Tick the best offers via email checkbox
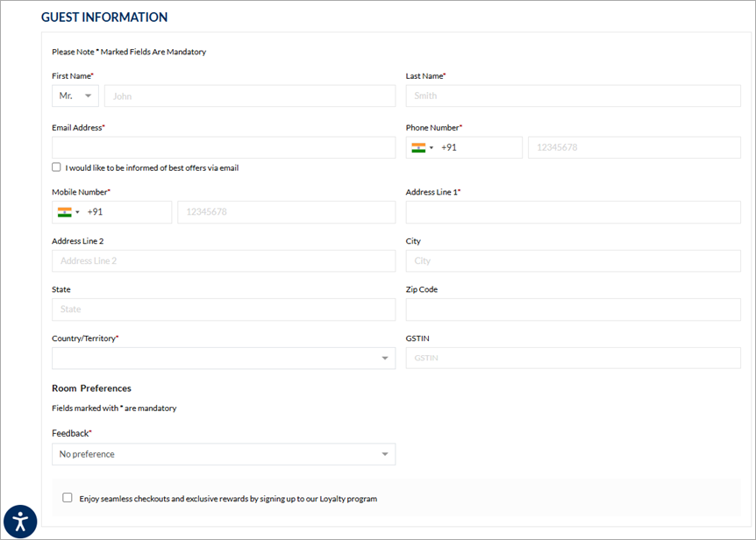Image resolution: width=756 pixels, height=540 pixels. coord(56,167)
